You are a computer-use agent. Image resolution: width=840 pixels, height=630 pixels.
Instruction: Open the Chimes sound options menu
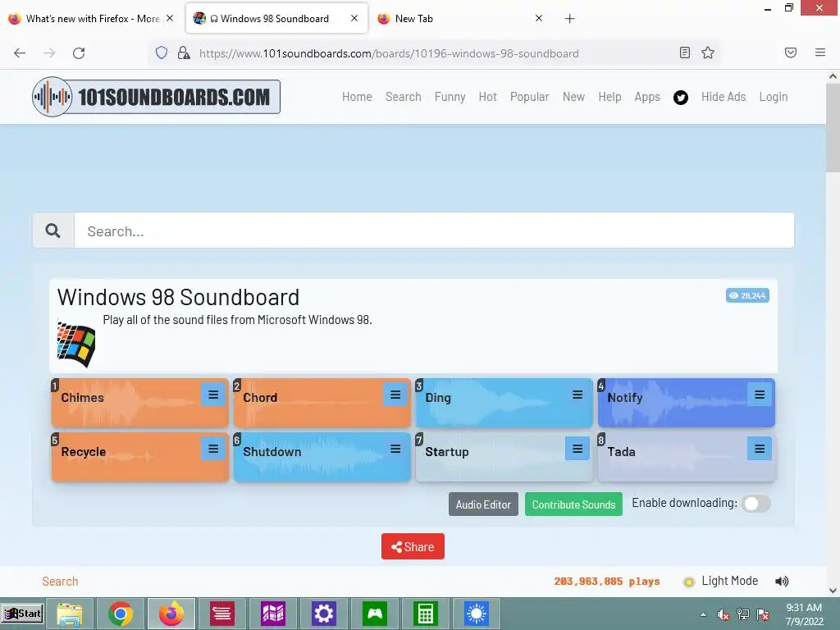tap(213, 395)
